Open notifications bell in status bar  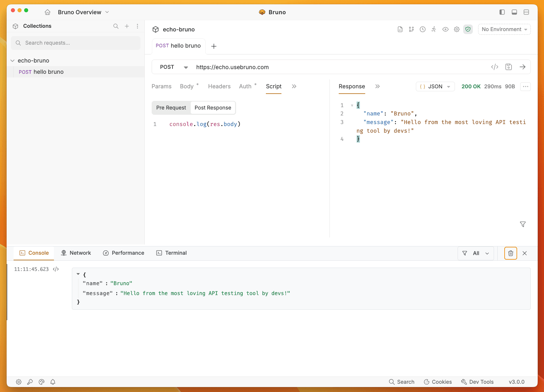pos(53,382)
